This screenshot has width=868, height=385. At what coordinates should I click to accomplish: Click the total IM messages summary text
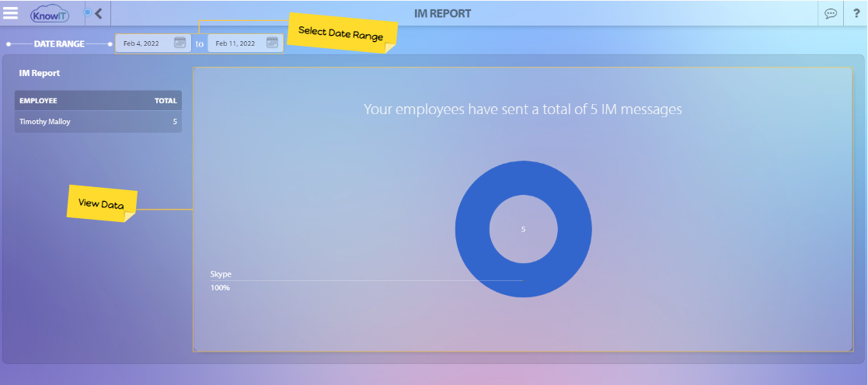click(x=522, y=109)
